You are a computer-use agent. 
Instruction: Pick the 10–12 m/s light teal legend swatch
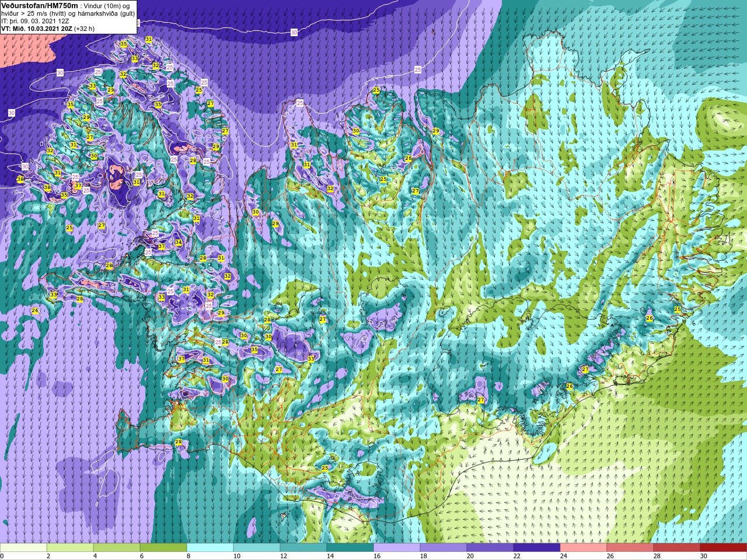point(257,548)
